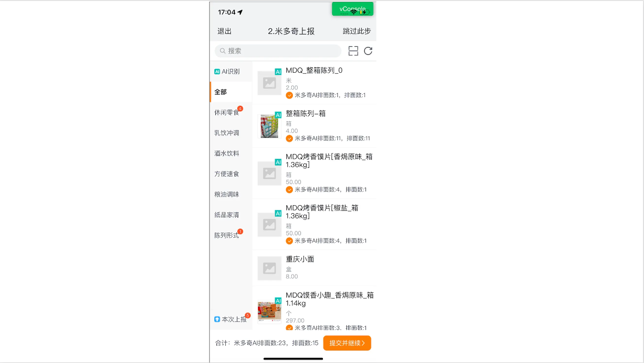This screenshot has height=363, width=644.
Task: Tap 跳过此步 to skip step
Action: [357, 31]
